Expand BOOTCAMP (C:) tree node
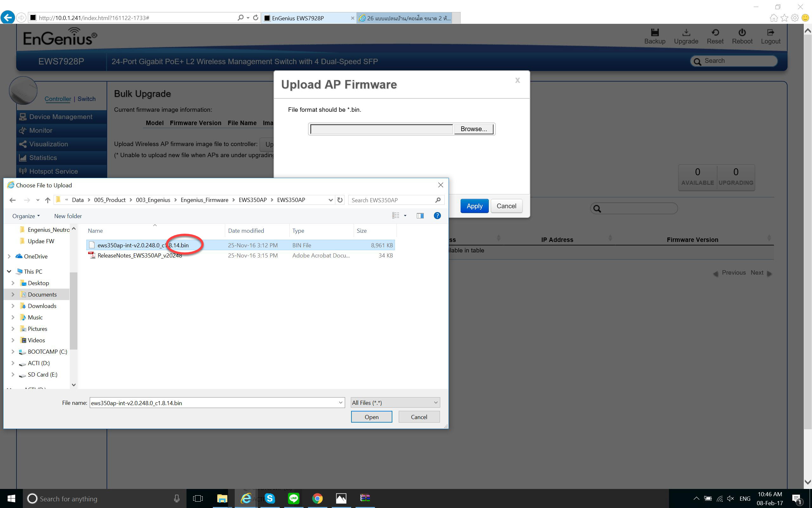Screen dimensions: 812x508 coord(13,352)
